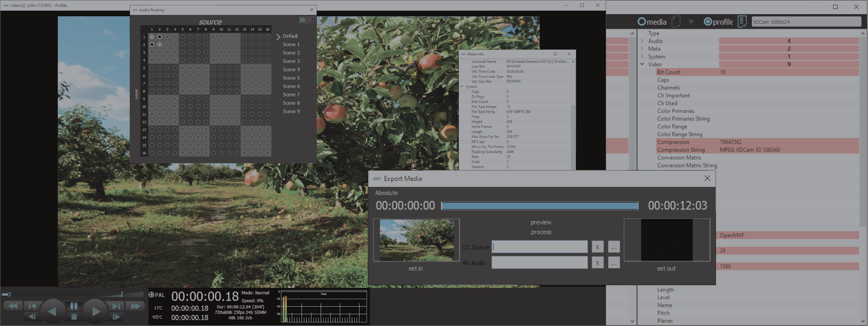Jump to the first frame of the clip
This screenshot has width=868, height=326.
pyautogui.click(x=32, y=306)
